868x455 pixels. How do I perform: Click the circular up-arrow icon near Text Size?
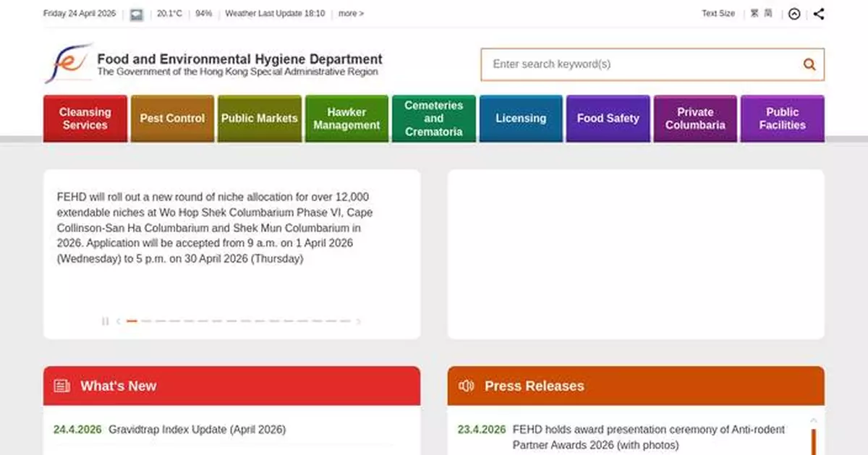[x=794, y=13]
